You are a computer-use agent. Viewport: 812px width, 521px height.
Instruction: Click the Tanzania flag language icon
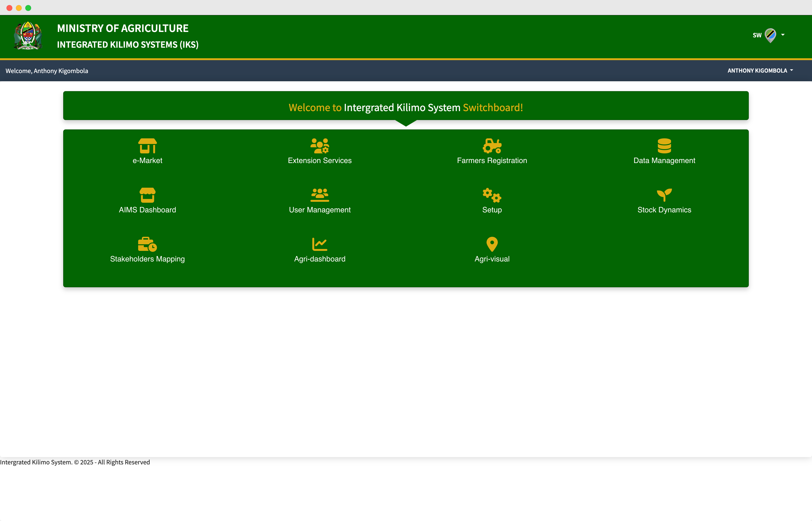click(770, 35)
